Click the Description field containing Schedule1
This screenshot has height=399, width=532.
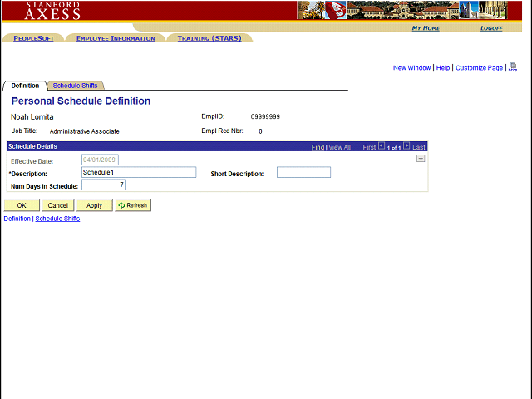coord(139,172)
